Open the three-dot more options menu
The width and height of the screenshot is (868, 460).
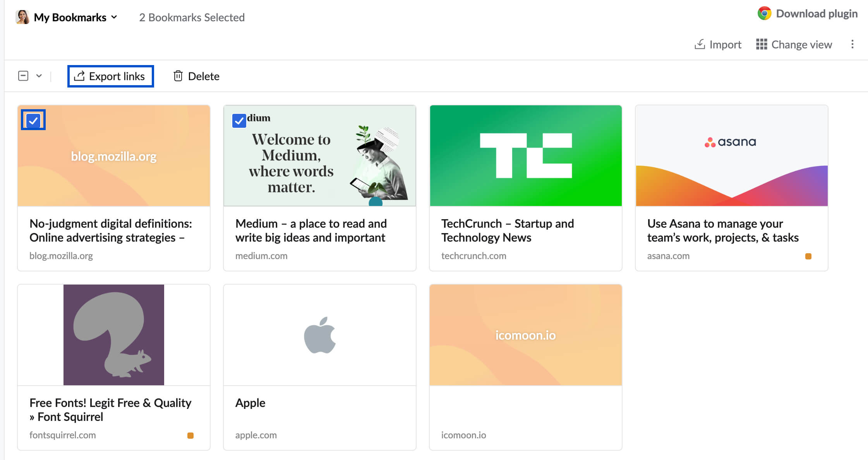point(852,45)
